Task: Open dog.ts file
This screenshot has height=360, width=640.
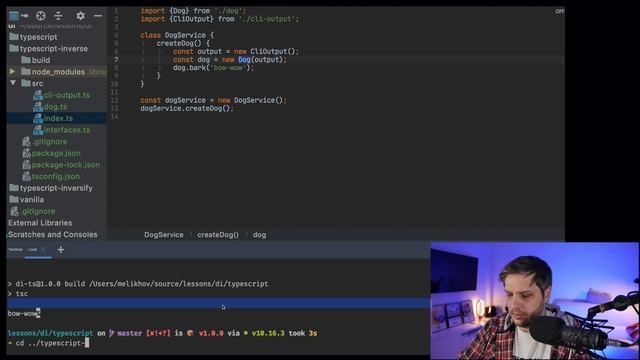Action: point(56,107)
